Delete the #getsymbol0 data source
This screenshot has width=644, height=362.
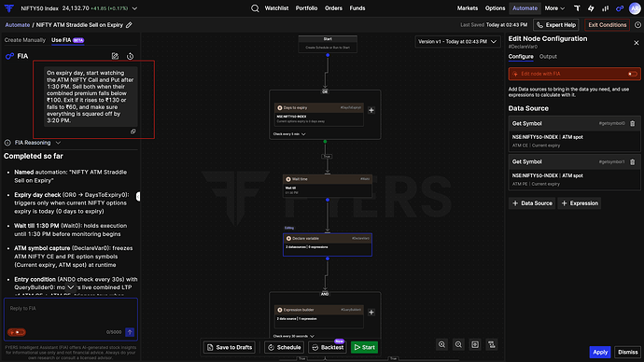(633, 123)
